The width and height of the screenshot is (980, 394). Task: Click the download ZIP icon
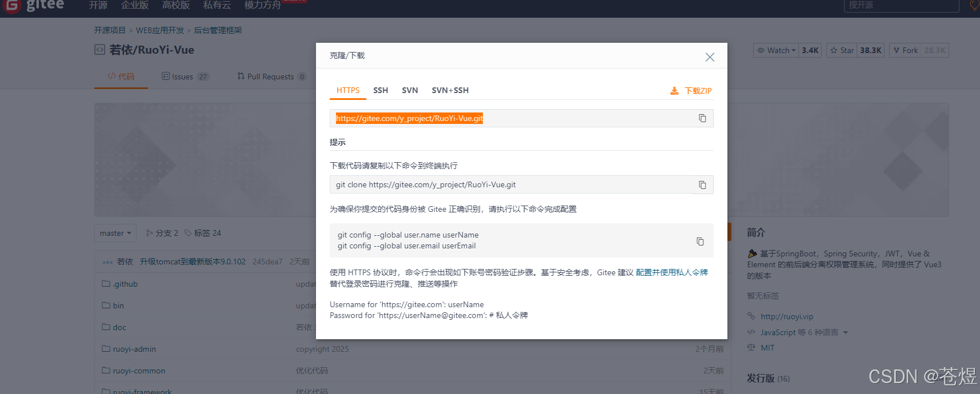674,91
